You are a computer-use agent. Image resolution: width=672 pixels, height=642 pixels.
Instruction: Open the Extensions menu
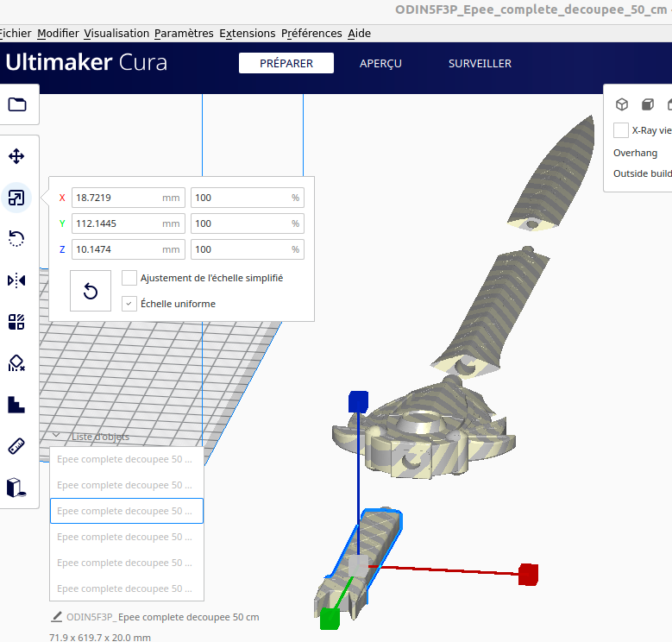click(x=248, y=33)
